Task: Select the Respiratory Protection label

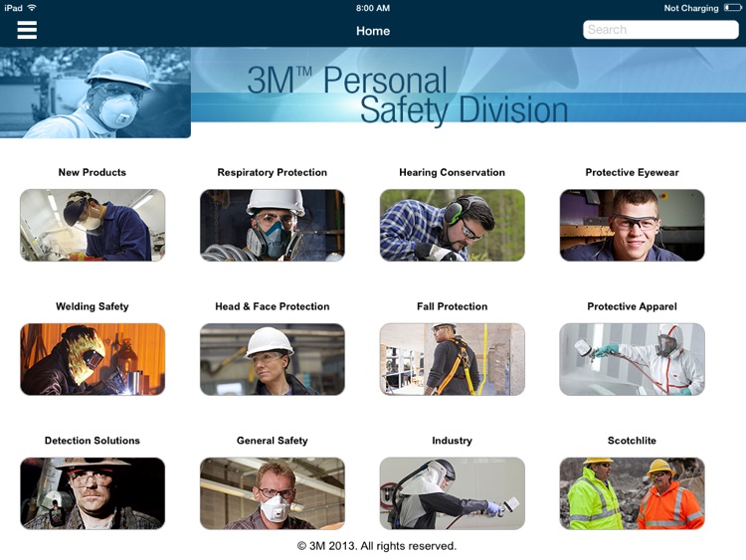Action: coord(273,172)
